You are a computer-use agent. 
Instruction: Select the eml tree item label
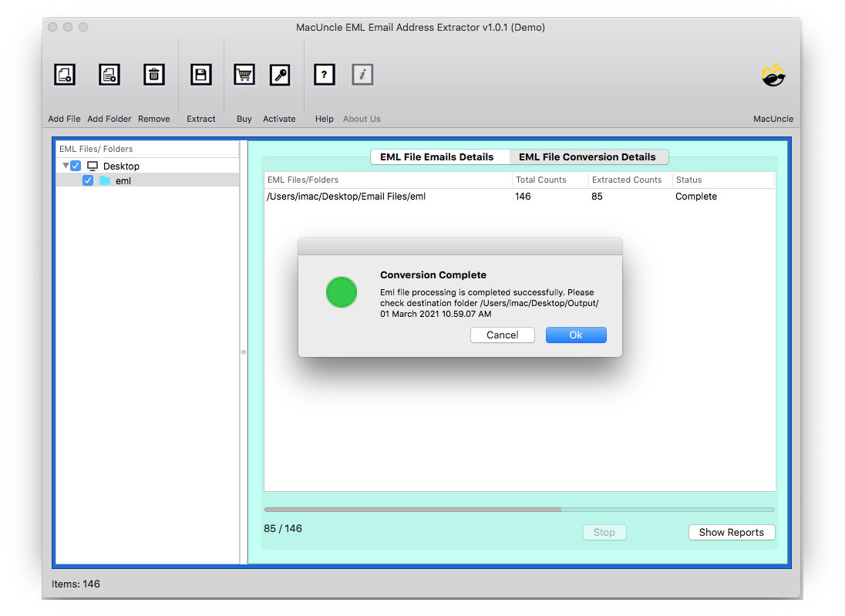click(x=123, y=181)
